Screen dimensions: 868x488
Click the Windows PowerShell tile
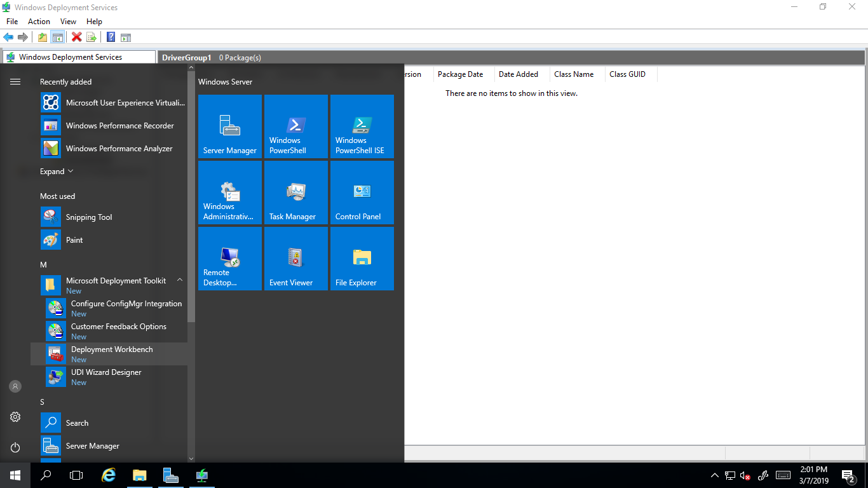296,126
